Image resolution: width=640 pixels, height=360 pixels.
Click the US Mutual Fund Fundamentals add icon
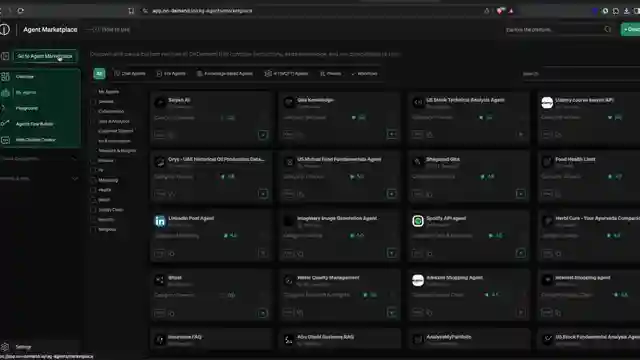click(x=392, y=194)
